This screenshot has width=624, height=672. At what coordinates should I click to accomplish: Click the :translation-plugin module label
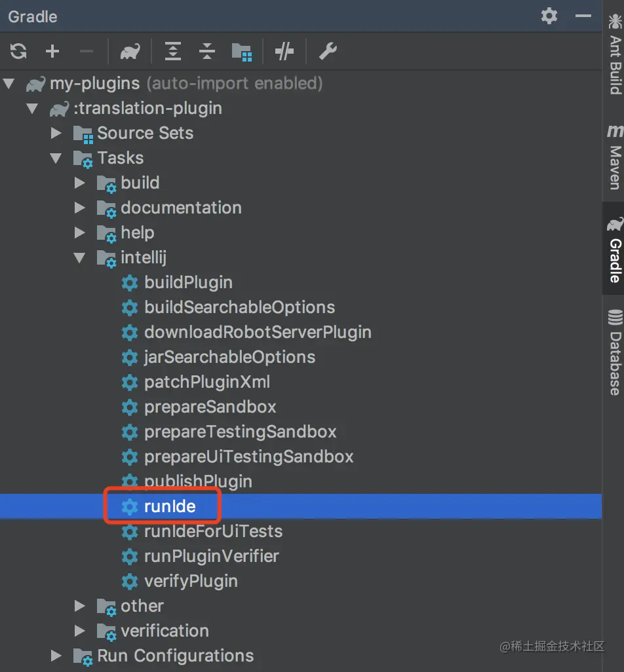point(148,108)
